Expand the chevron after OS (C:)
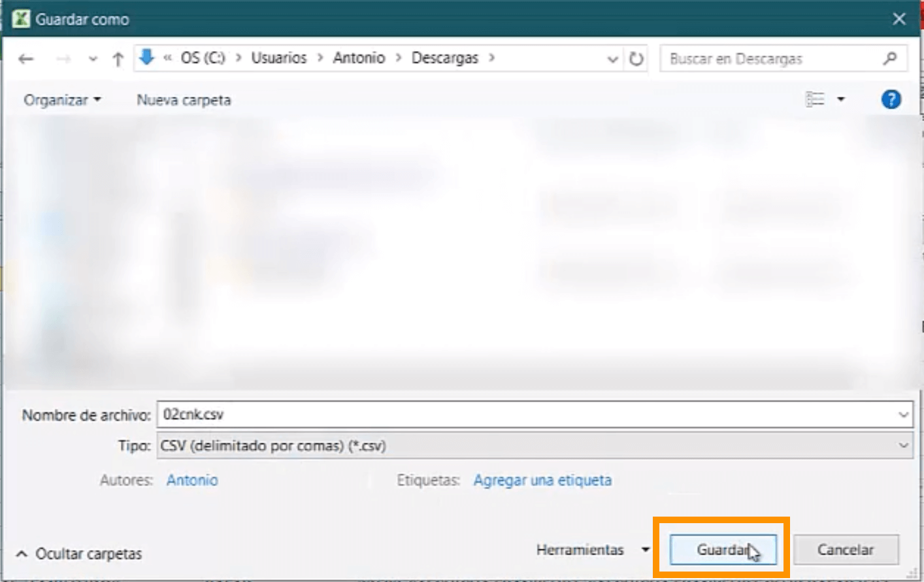The height and width of the screenshot is (582, 924). pos(239,58)
